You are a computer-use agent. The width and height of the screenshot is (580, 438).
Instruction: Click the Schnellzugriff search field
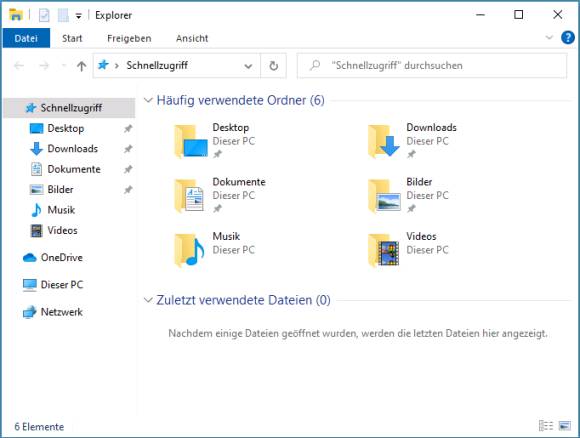point(432,65)
